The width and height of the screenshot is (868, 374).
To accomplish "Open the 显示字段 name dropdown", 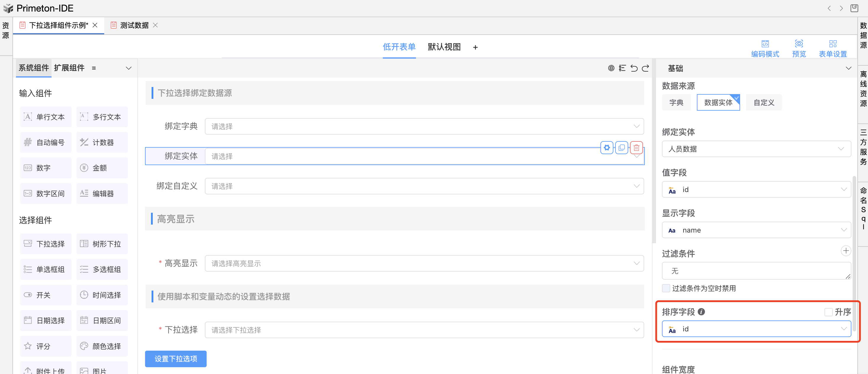I will coord(756,230).
